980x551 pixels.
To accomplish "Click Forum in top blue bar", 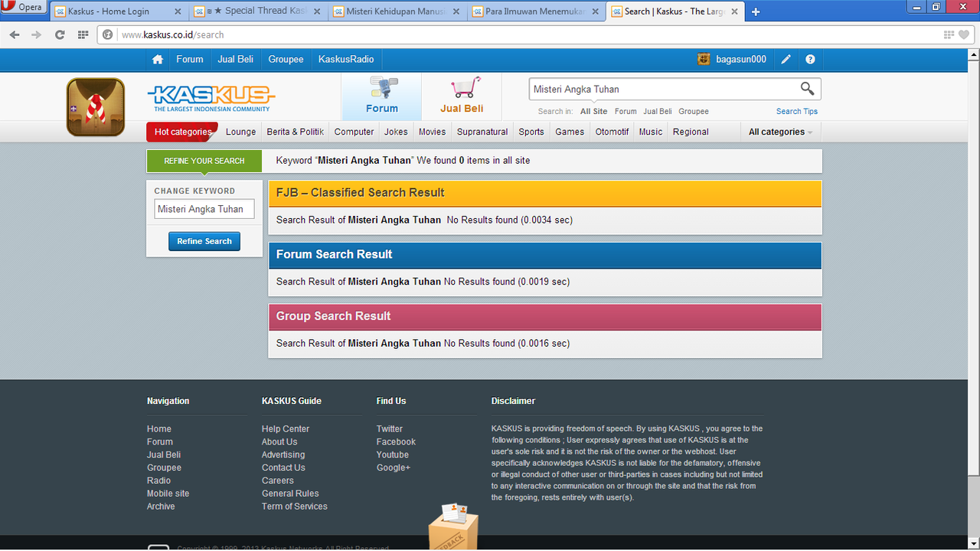I will click(x=190, y=59).
